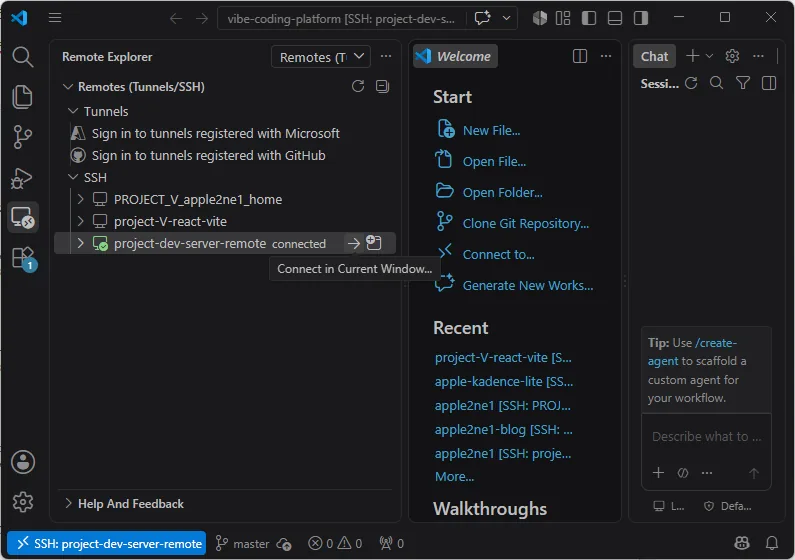Customize layout via the layout icon
The image size is (795, 560).
point(563,18)
